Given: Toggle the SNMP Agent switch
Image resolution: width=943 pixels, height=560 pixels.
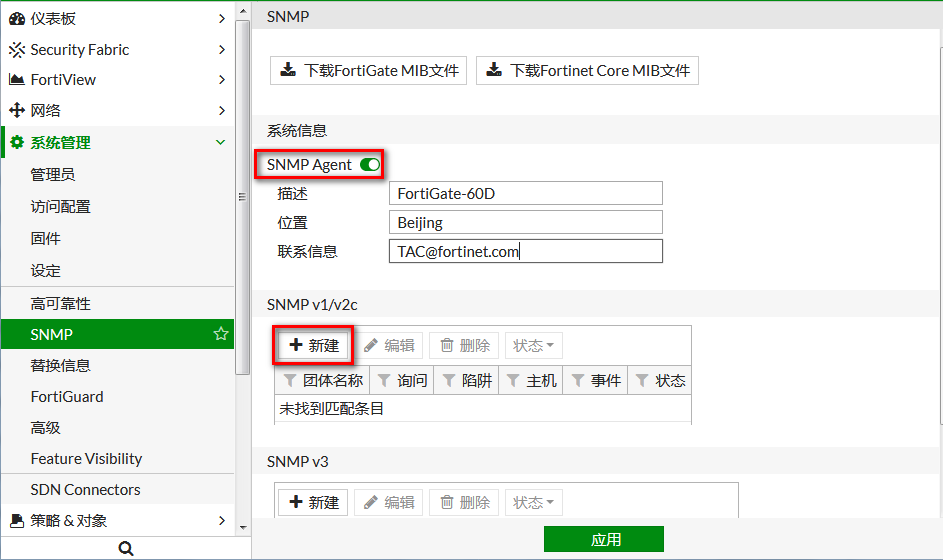Looking at the screenshot, I should tap(370, 165).
